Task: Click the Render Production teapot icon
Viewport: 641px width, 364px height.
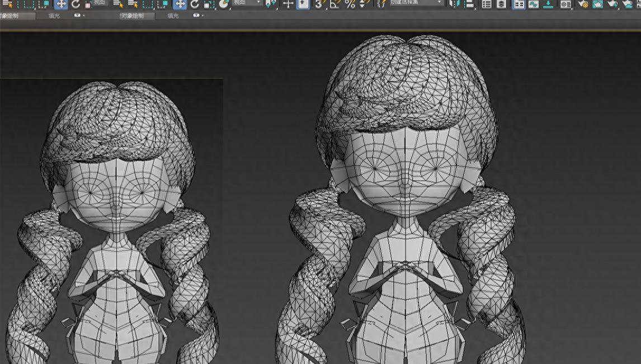Action: point(612,4)
